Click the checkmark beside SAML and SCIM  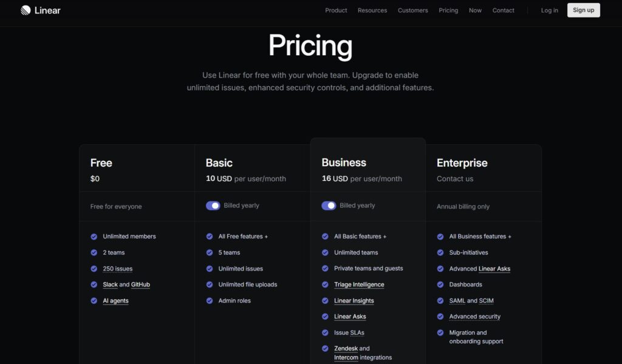point(440,300)
